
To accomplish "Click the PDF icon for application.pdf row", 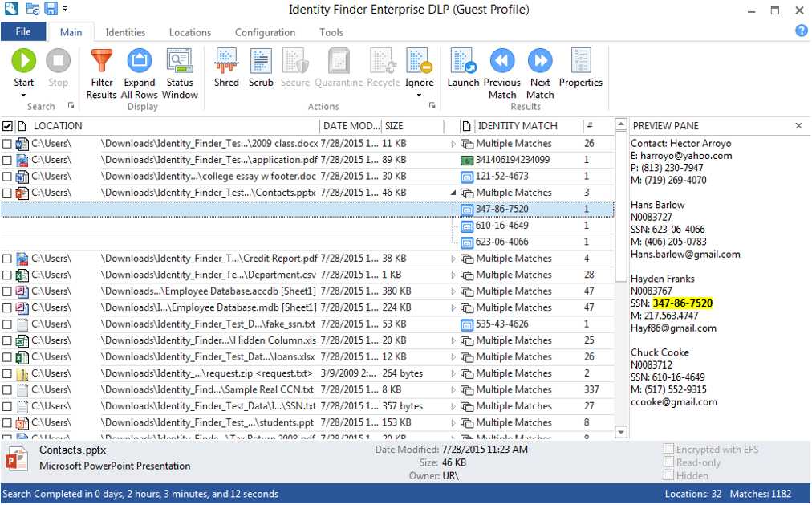I will click(22, 160).
